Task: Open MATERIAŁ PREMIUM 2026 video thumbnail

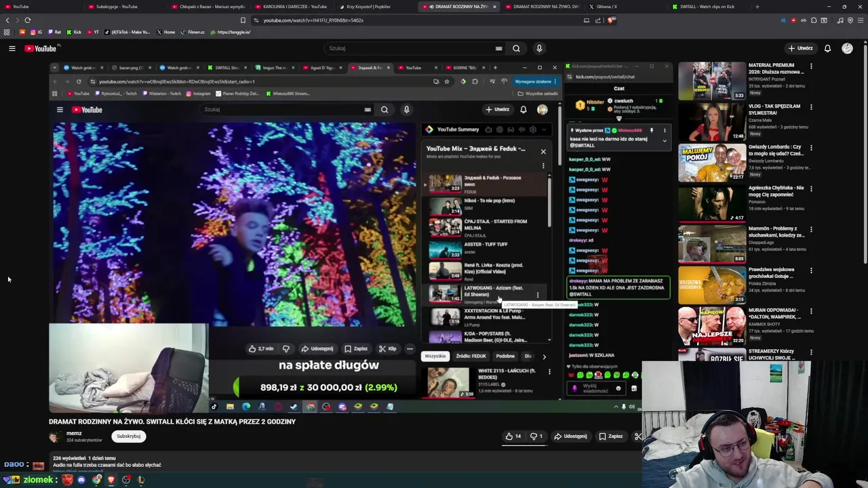Action: point(712,81)
